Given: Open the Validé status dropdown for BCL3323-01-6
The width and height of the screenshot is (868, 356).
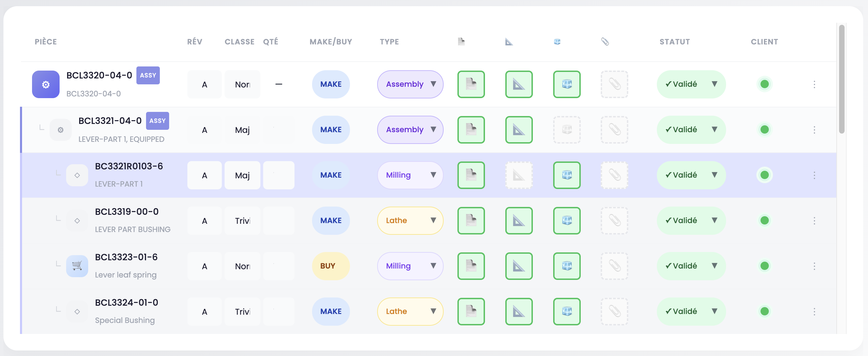Looking at the screenshot, I should [691, 266].
